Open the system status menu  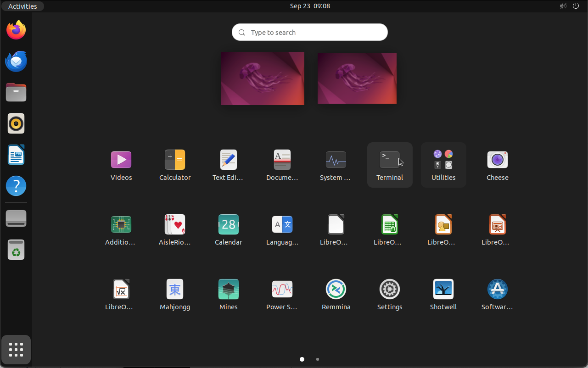coord(569,6)
